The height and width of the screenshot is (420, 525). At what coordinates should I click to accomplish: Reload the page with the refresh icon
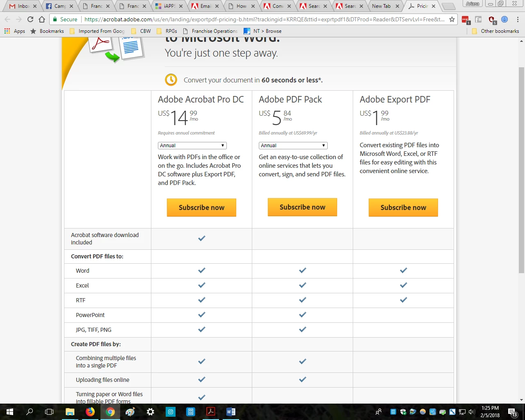[x=30, y=19]
